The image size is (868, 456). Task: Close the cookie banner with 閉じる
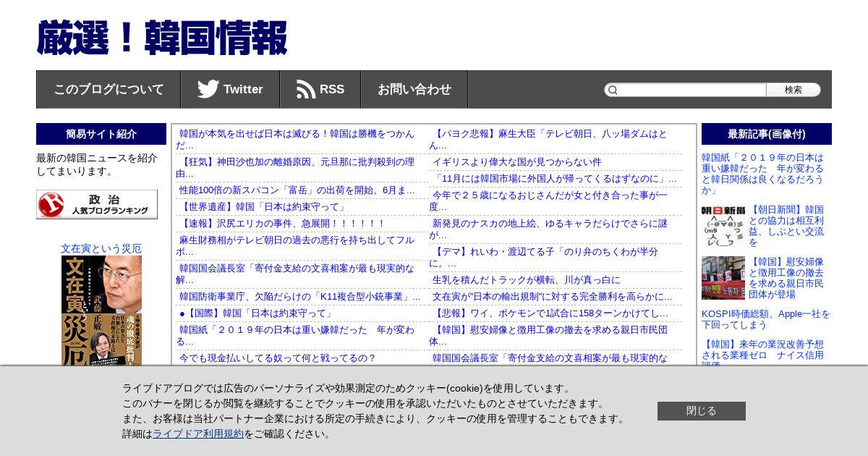(702, 411)
